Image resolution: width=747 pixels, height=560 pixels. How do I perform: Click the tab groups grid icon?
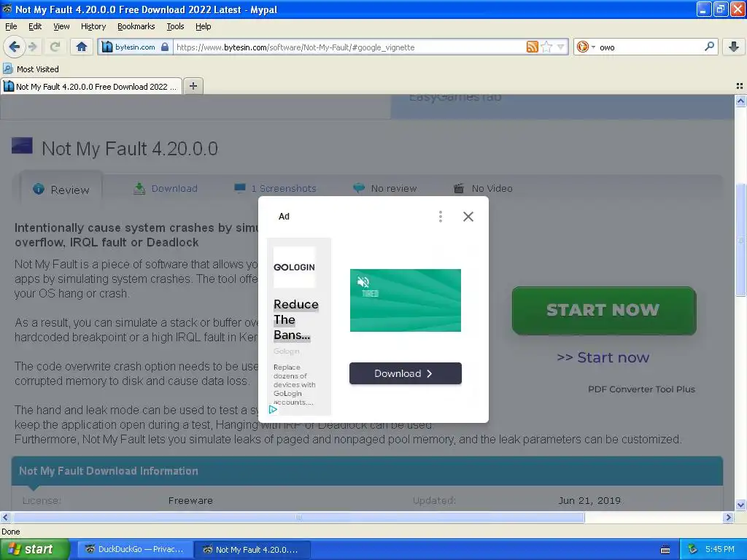click(740, 86)
